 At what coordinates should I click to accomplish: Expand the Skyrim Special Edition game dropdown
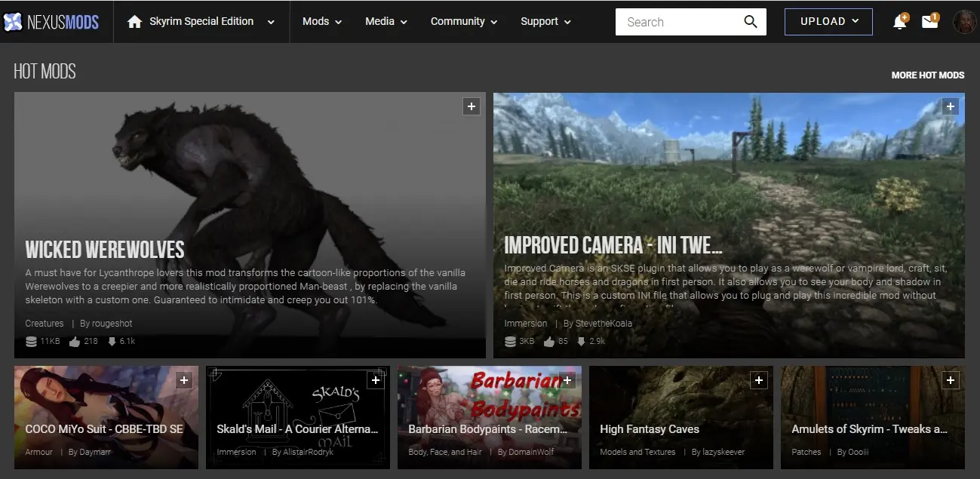pos(271,22)
